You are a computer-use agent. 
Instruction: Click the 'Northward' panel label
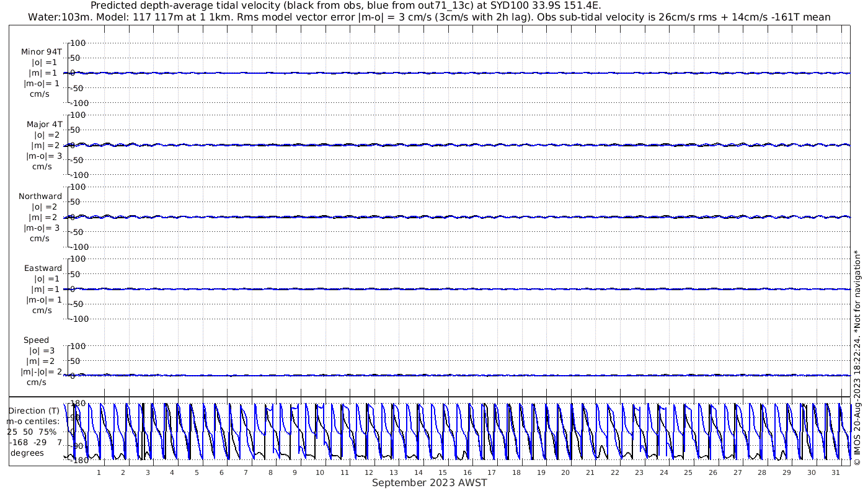40,197
